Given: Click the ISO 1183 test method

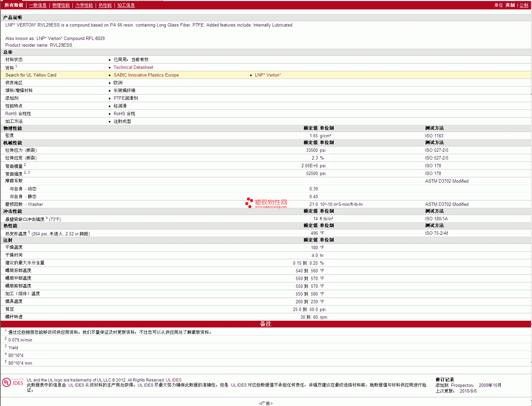Looking at the screenshot, I should pyautogui.click(x=434, y=136).
